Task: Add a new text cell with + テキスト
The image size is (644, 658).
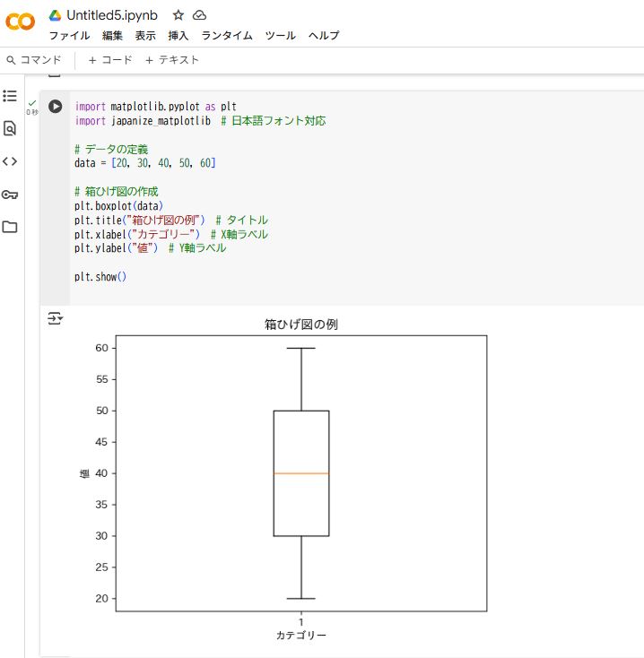Action: tap(172, 60)
